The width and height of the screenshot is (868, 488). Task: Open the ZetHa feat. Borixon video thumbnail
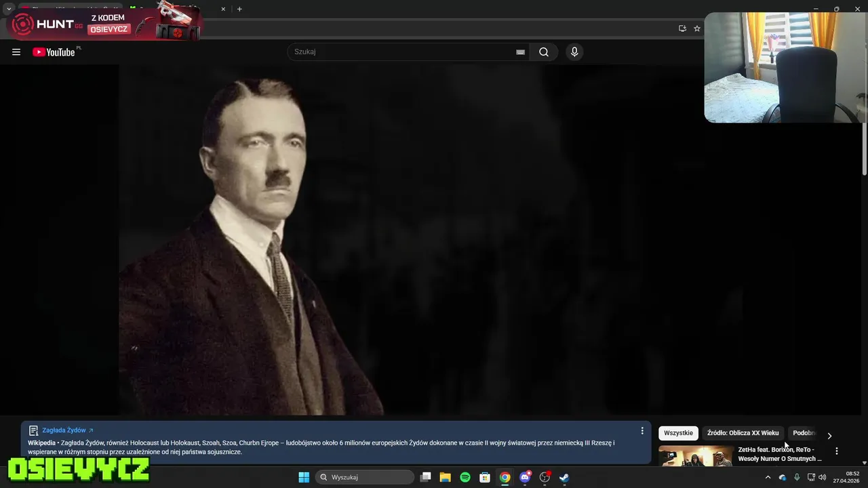point(696,456)
